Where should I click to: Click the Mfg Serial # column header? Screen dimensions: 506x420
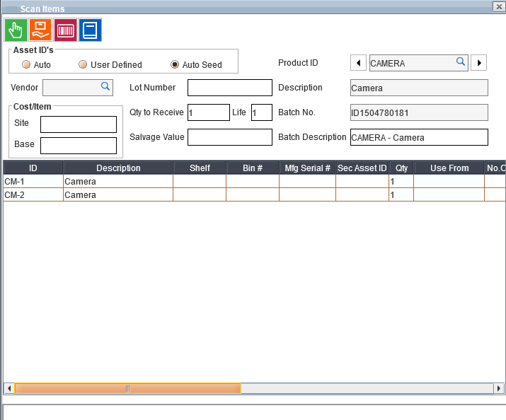point(307,168)
